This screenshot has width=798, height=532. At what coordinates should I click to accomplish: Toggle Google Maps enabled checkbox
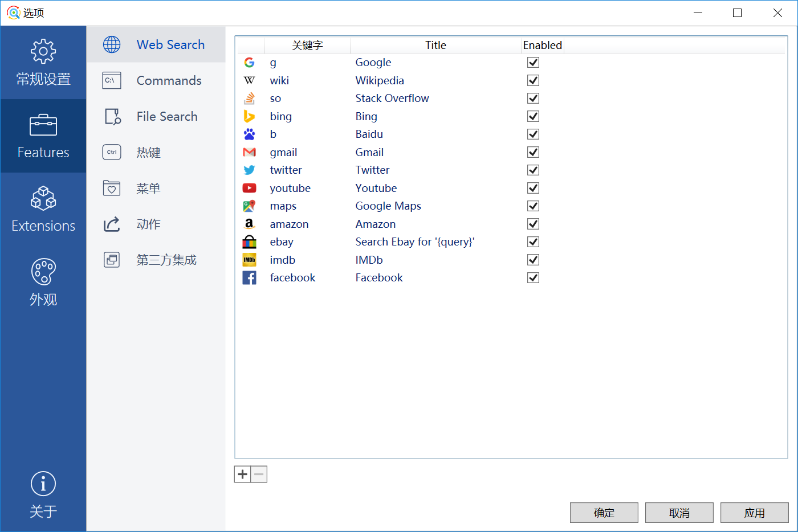[x=533, y=206]
